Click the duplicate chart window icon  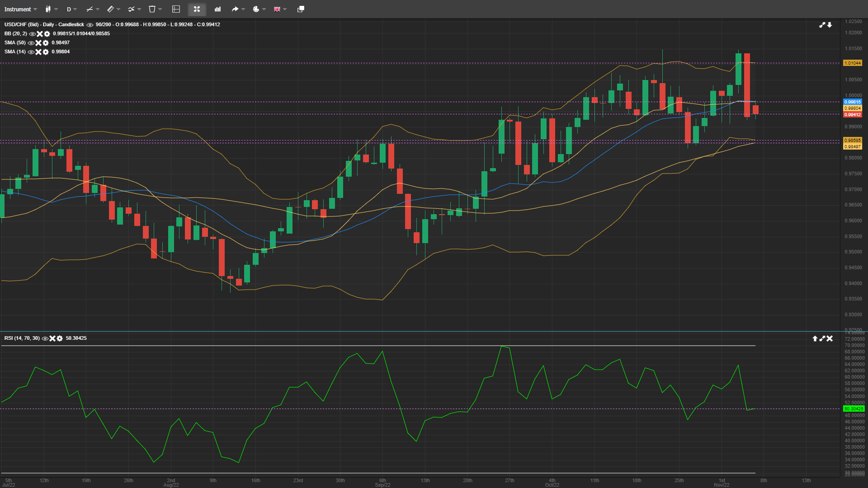tap(300, 9)
